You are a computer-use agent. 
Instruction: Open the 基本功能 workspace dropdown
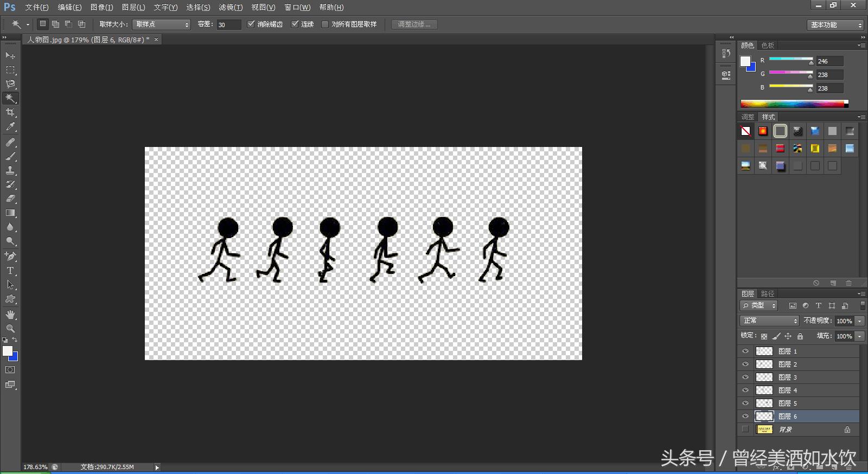click(x=835, y=25)
